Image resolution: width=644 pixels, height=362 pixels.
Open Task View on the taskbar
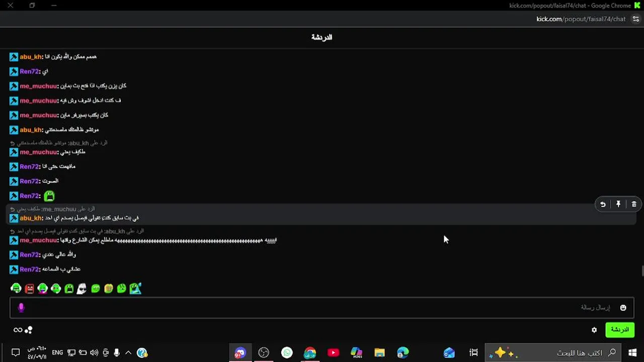tap(473, 352)
